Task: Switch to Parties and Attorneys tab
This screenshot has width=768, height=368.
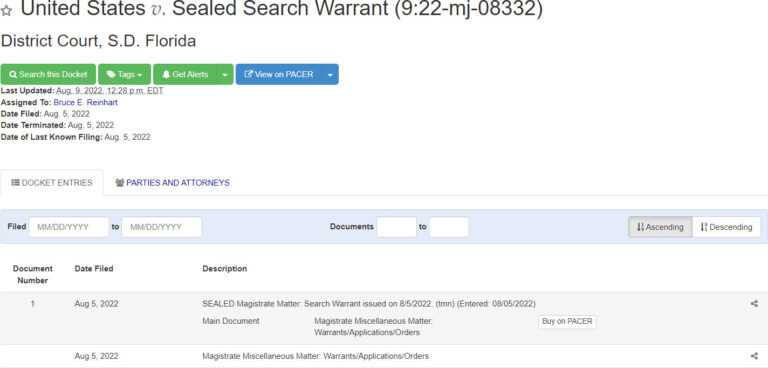Action: pos(172,183)
